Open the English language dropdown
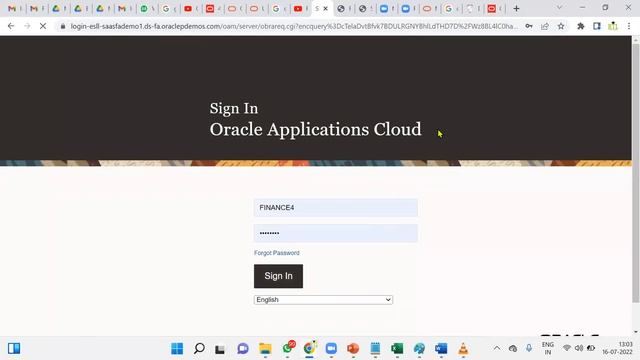This screenshot has width=640, height=360. 323,300
